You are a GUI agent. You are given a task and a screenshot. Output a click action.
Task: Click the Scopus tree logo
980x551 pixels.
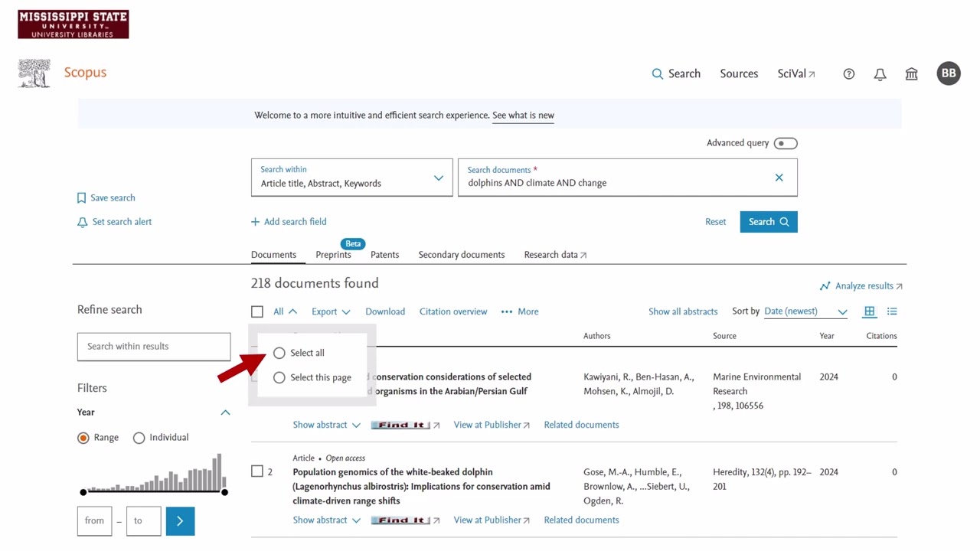[x=34, y=73]
